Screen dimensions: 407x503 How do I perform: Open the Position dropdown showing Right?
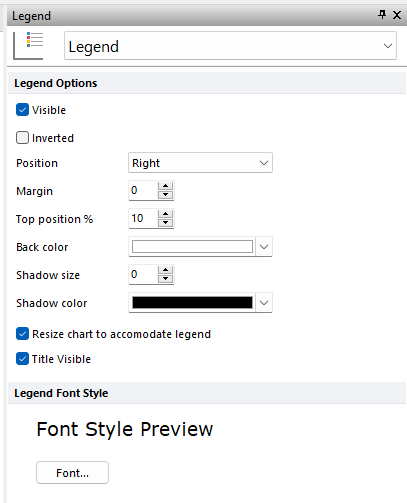coord(200,163)
